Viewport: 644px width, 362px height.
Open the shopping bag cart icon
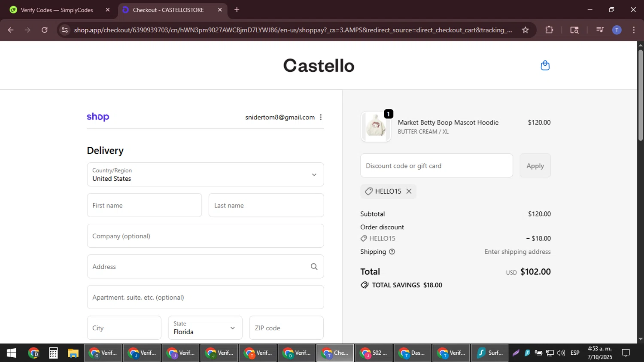545,65
